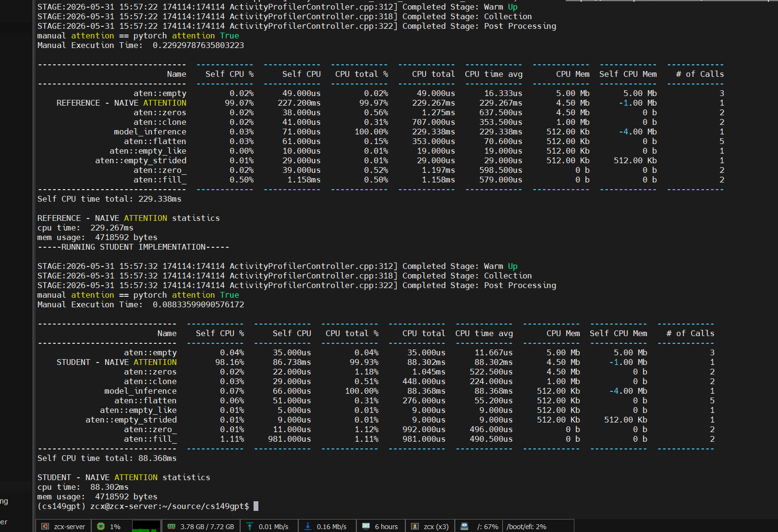The image size is (778, 532).
Task: Click the download speed arrow icon
Action: tap(308, 526)
